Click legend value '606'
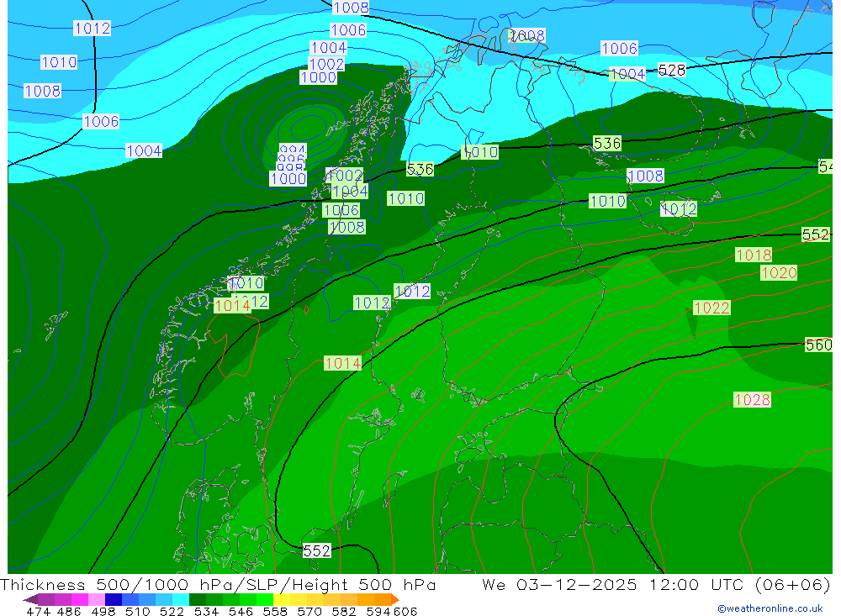Viewport: 841px width, 616px height. (x=405, y=611)
